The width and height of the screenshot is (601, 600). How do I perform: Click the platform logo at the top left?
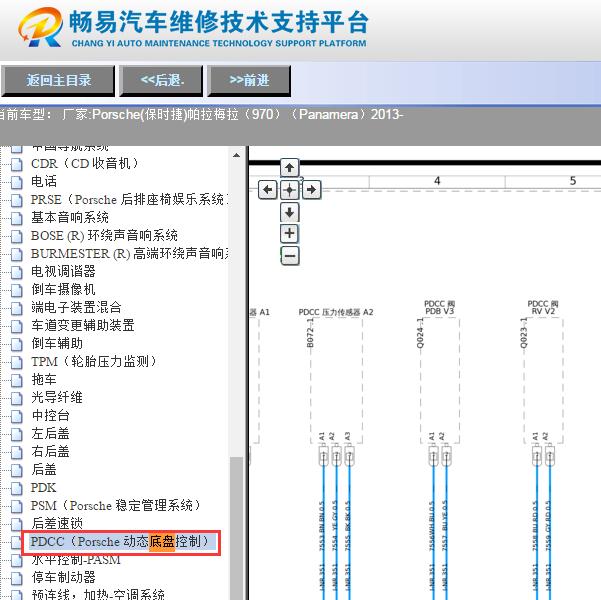click(41, 26)
